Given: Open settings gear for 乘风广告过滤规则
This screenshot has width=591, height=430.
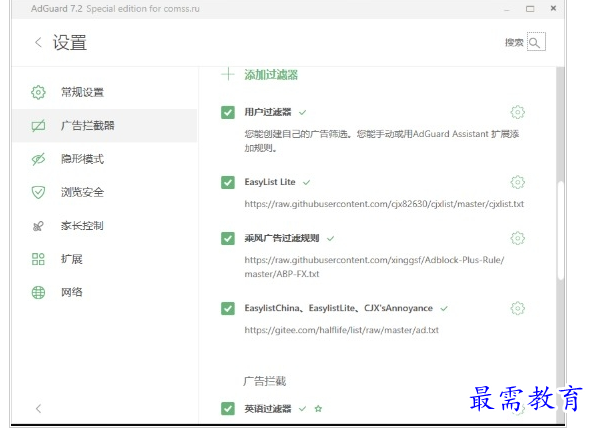Looking at the screenshot, I should click(x=518, y=238).
